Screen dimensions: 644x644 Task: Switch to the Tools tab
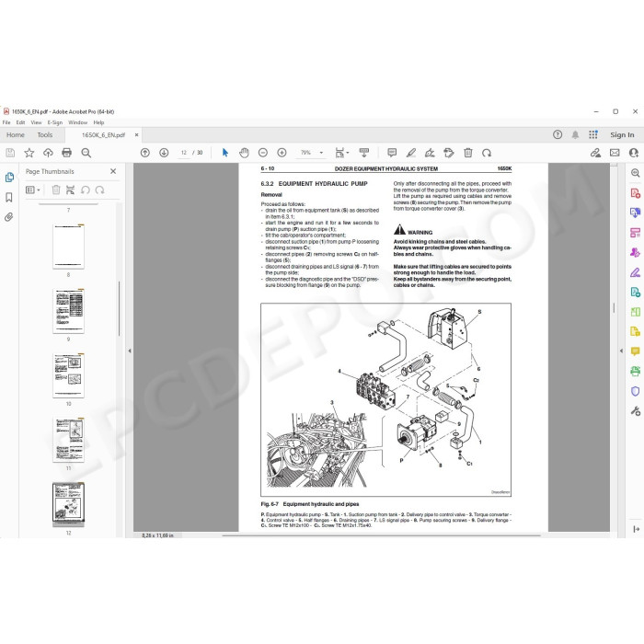45,134
